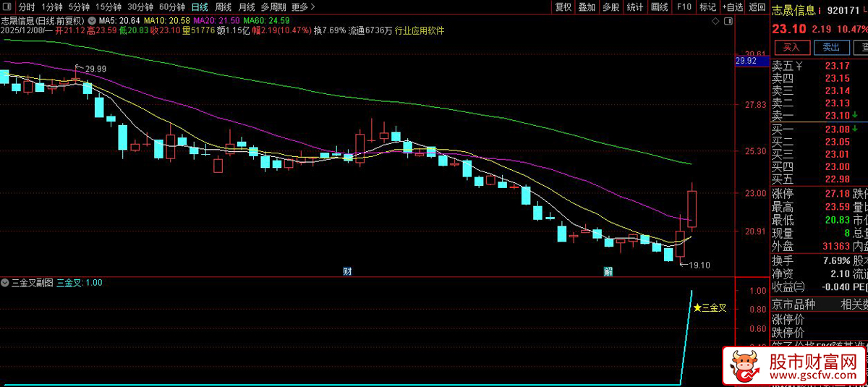Click the 卖四 price 23.15

click(837, 78)
